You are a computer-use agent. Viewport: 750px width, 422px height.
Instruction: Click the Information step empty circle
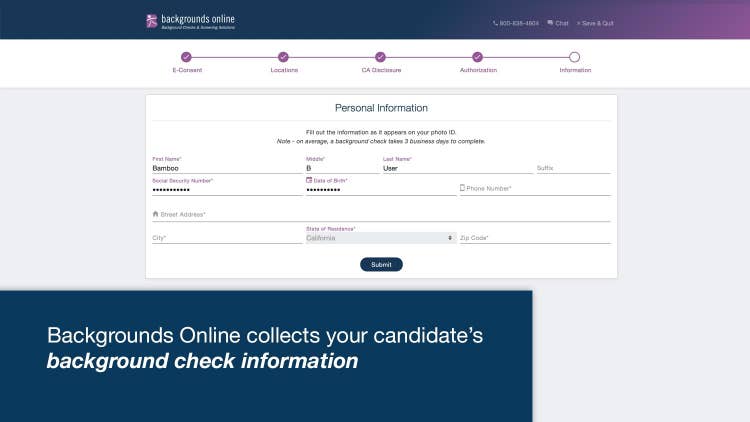[x=574, y=57]
